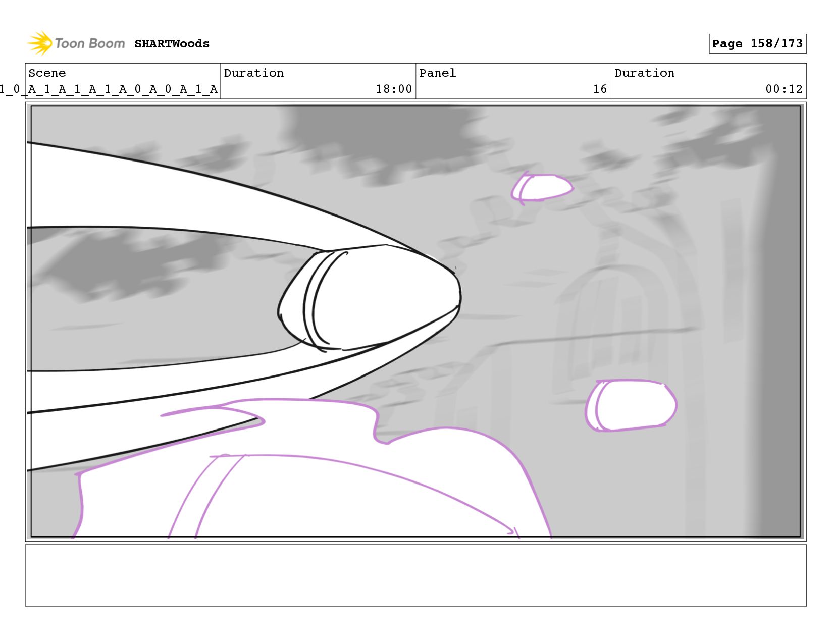The image size is (832, 644).
Task: Click the scene duration value 18:00
Action: (394, 89)
